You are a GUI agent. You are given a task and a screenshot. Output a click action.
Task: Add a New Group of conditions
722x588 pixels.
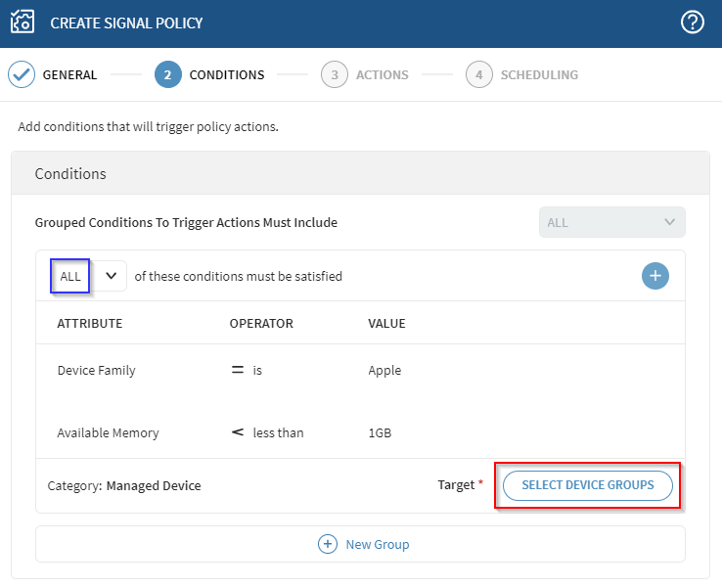pos(377,544)
